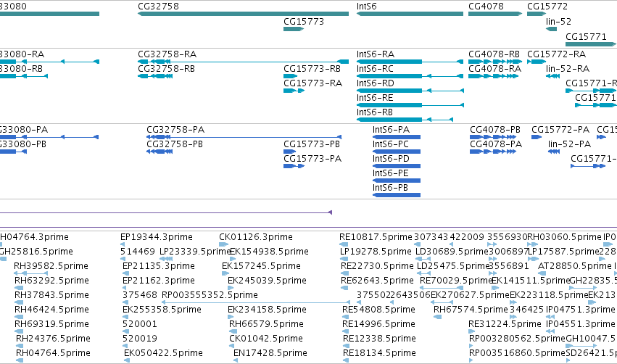
Task: Select the EP21162.3prime EST label
Action: [159, 281]
